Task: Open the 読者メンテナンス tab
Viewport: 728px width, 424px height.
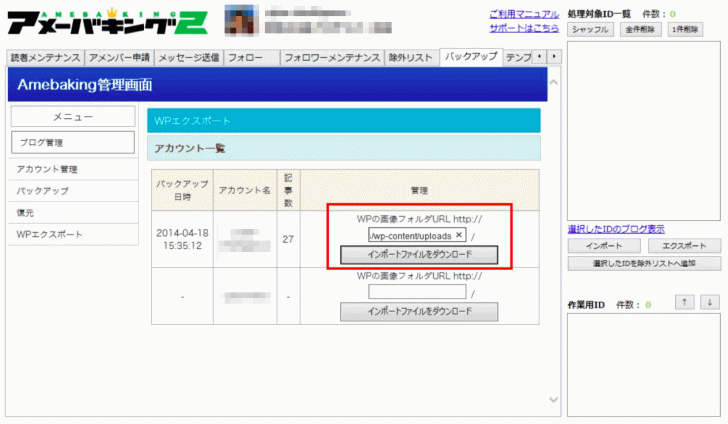Action: click(45, 57)
